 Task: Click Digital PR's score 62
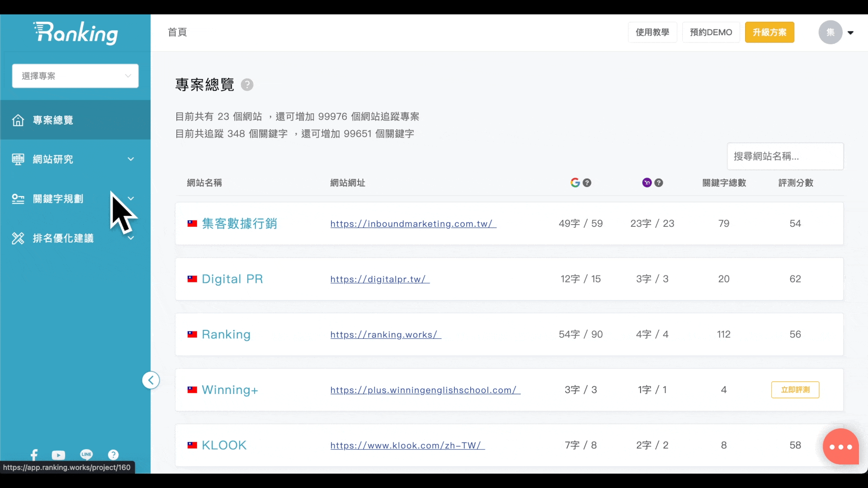tap(795, 279)
